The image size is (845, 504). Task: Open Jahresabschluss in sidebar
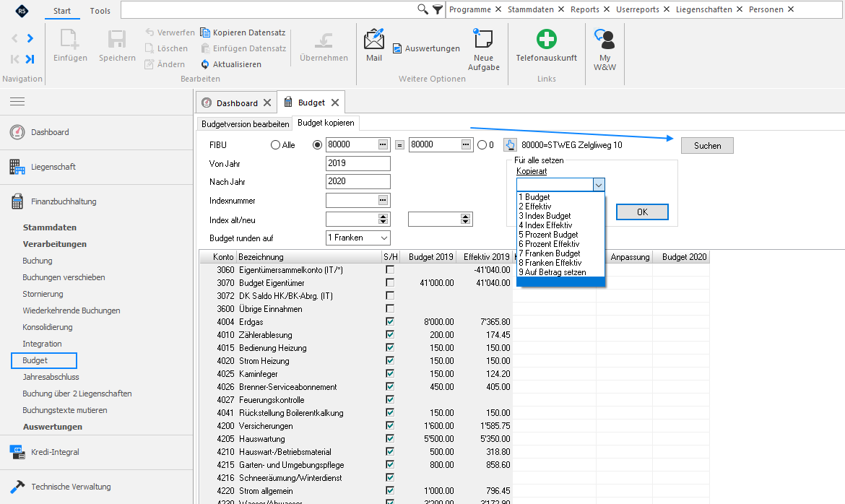click(x=51, y=377)
